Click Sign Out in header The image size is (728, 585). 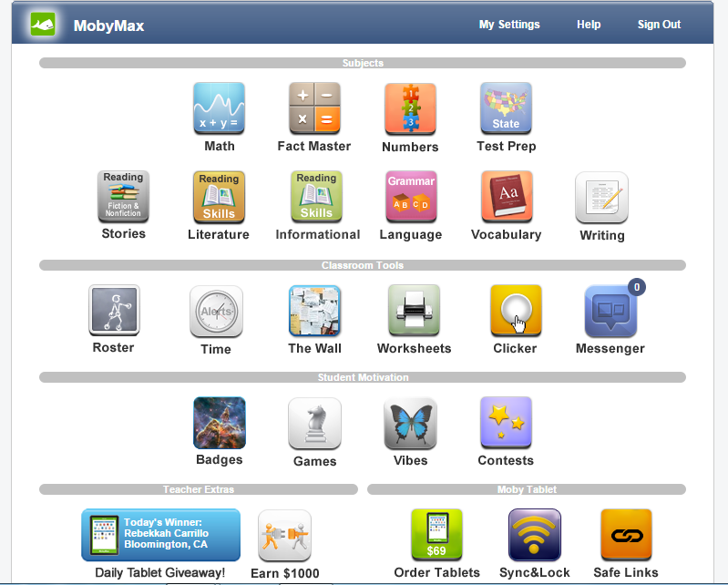(x=659, y=24)
